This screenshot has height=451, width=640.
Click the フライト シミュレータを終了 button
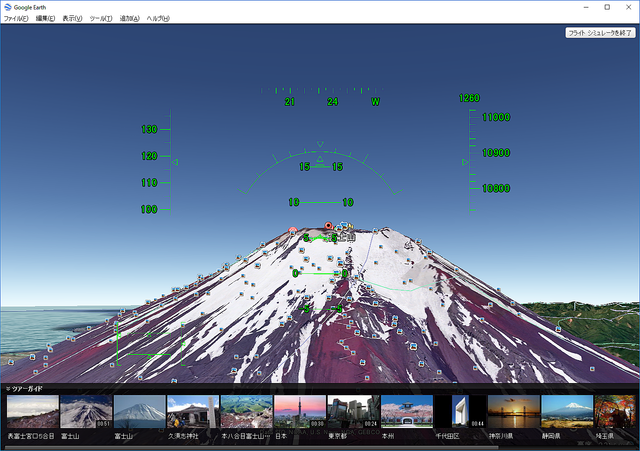pos(600,33)
